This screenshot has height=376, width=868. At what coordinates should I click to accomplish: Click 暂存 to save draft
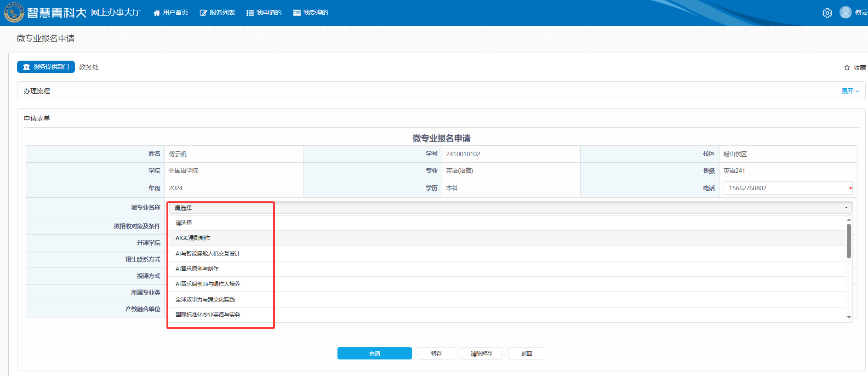436,353
